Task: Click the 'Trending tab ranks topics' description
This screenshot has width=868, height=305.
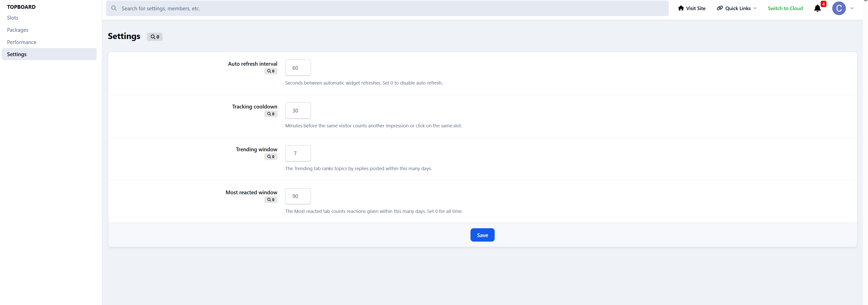Action: coord(358,169)
